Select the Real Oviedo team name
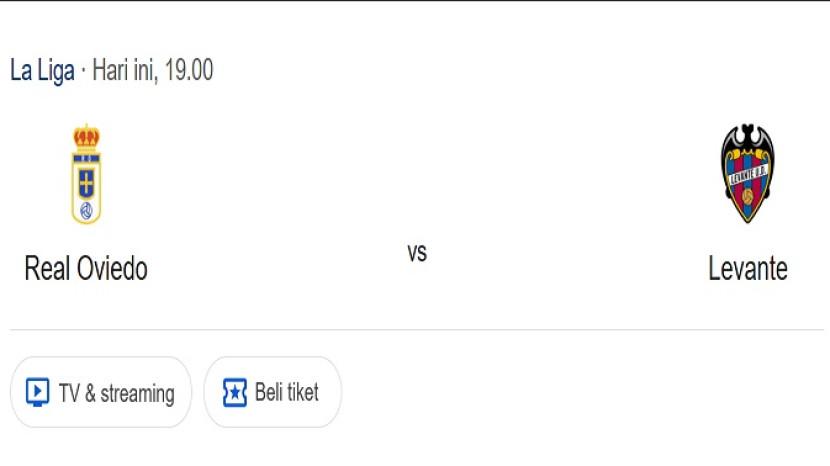Screen dimensions: 830x466 tap(86, 268)
